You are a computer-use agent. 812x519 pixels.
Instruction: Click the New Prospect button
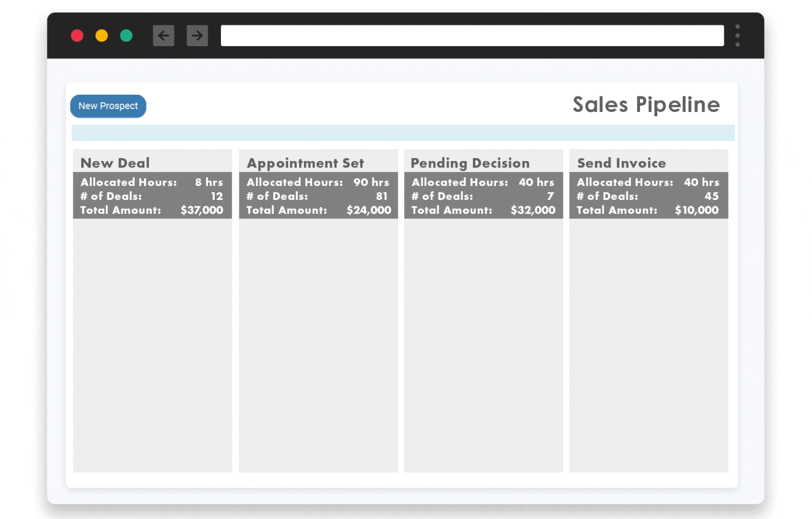(108, 106)
